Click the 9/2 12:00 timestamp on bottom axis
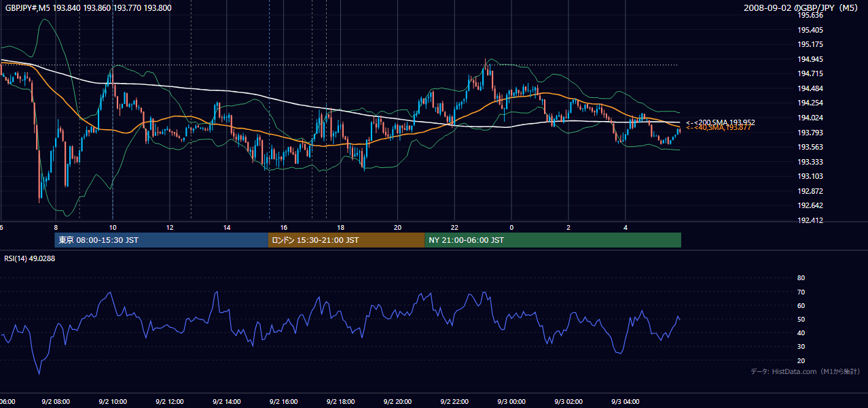The width and height of the screenshot is (868, 408). (170, 402)
